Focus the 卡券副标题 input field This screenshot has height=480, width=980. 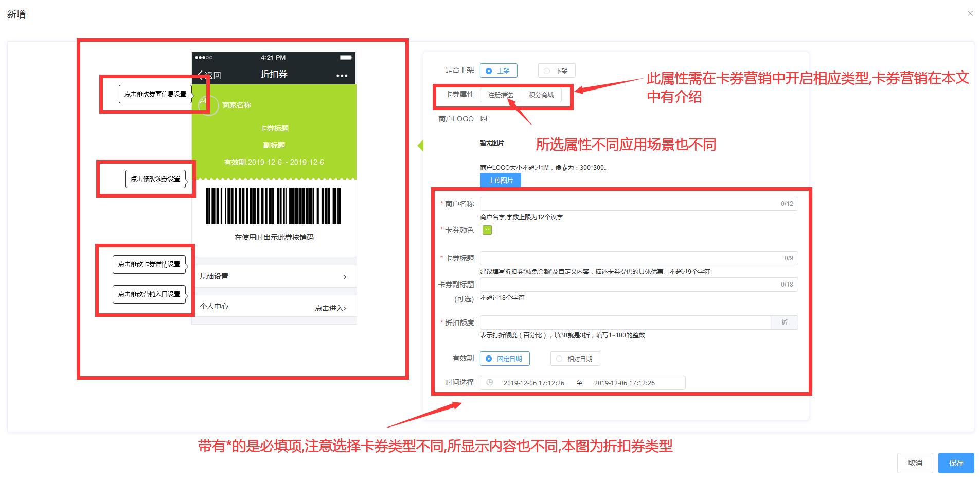coord(639,285)
